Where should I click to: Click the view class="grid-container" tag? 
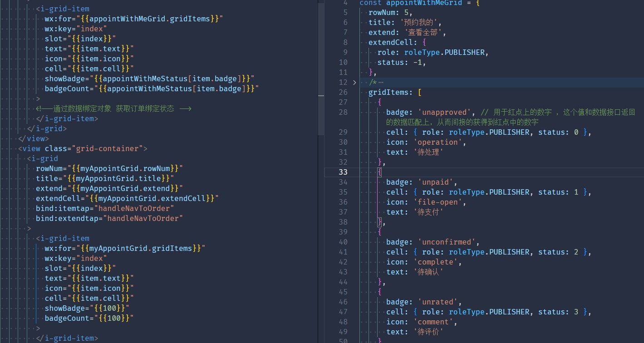click(83, 148)
